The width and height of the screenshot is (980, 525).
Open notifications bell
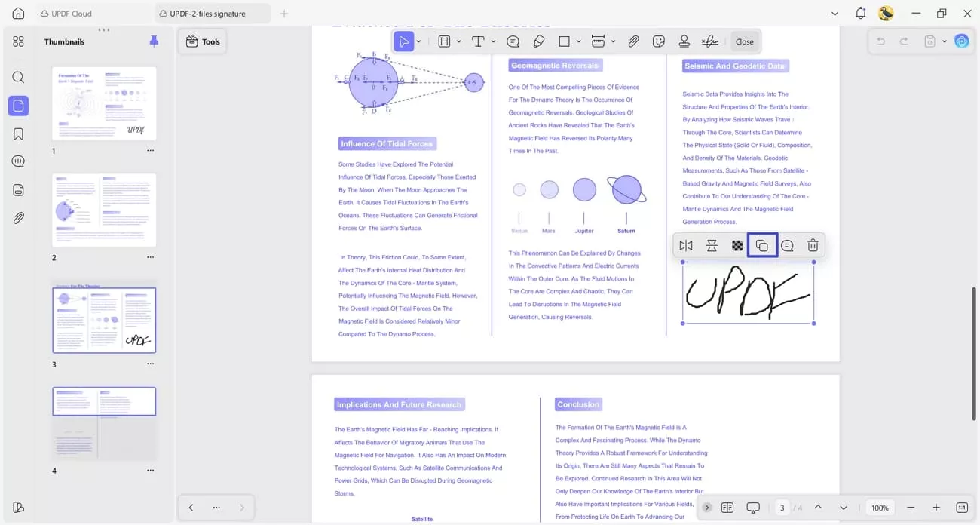pyautogui.click(x=861, y=14)
